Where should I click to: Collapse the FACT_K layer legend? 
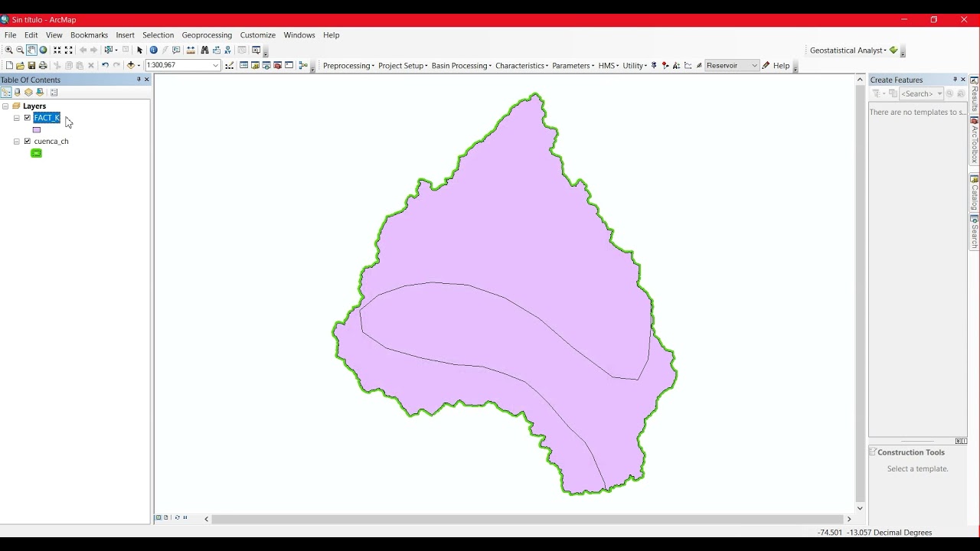(x=17, y=118)
